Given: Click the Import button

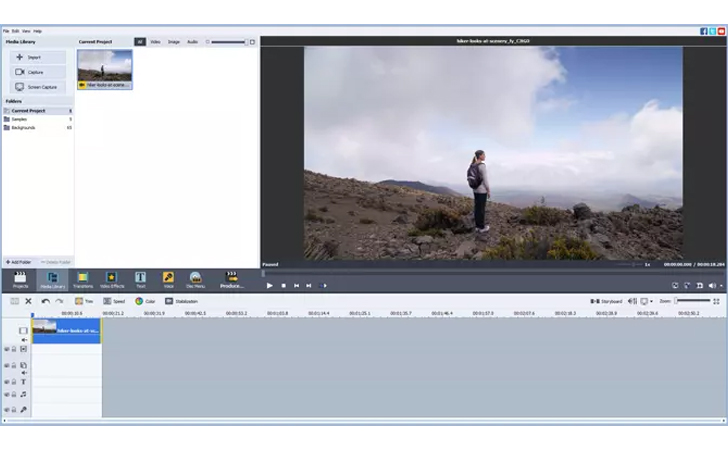Looking at the screenshot, I should (36, 57).
